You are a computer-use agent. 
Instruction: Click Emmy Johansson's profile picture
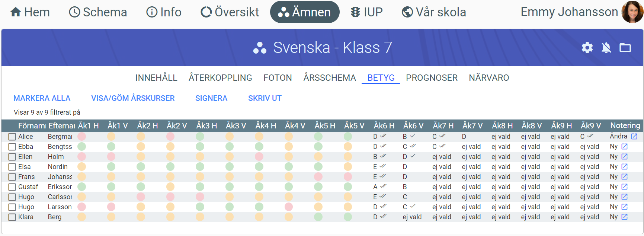click(632, 12)
